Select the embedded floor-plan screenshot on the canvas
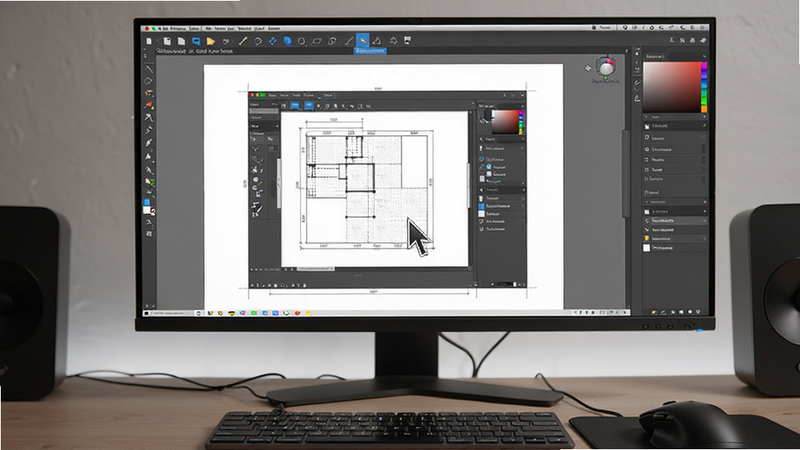This screenshot has height=450, width=800. (387, 190)
